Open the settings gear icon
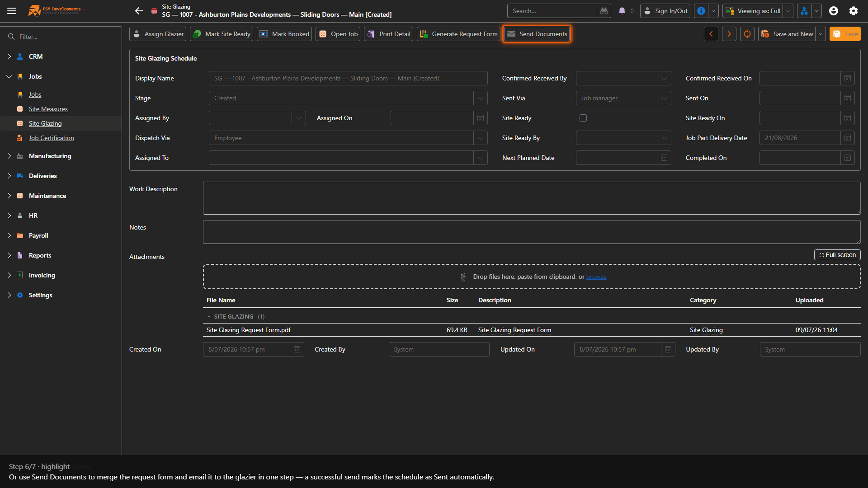This screenshot has height=488, width=868. point(854,11)
